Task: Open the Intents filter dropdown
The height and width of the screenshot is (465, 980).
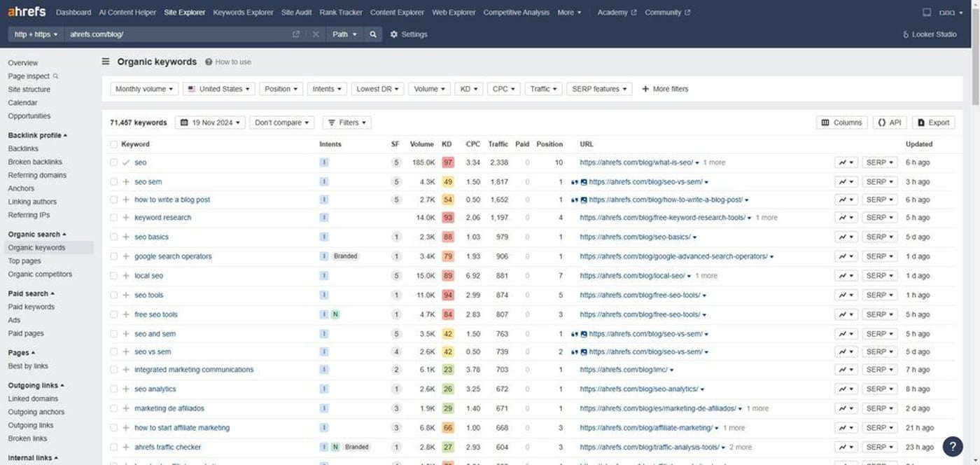Action: click(327, 89)
